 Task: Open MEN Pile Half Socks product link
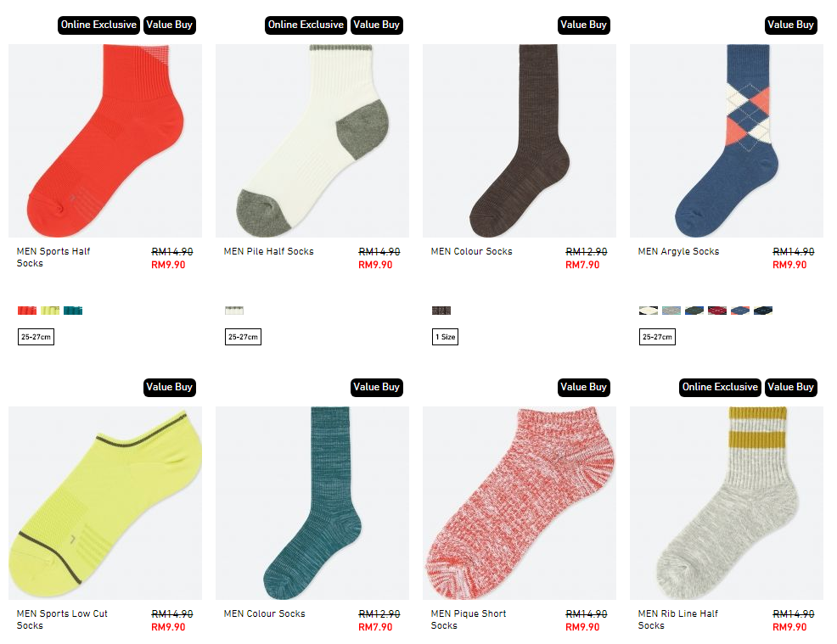[x=268, y=251]
